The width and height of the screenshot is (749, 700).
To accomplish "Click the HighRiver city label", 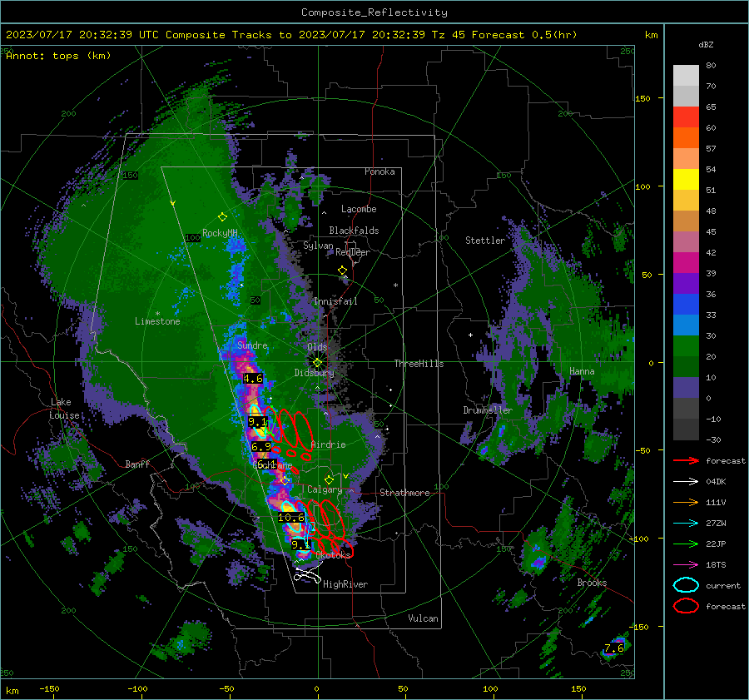I will [345, 584].
